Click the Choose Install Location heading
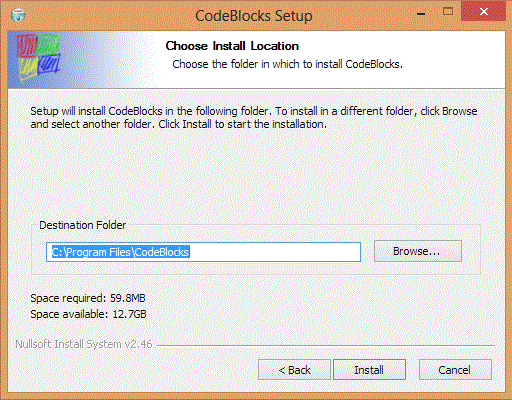 point(232,46)
